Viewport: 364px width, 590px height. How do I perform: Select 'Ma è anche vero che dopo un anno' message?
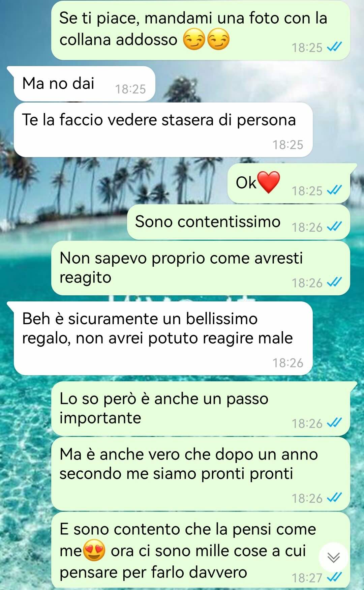coord(201,474)
